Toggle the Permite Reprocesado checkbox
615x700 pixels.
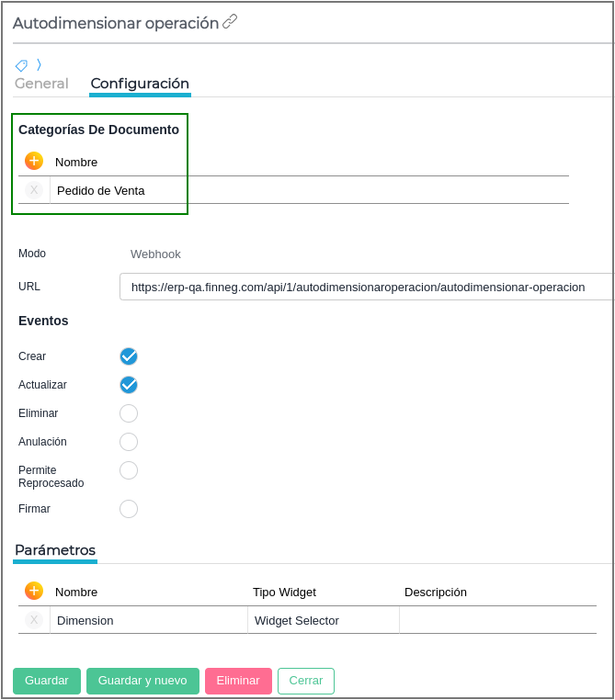[x=129, y=470]
